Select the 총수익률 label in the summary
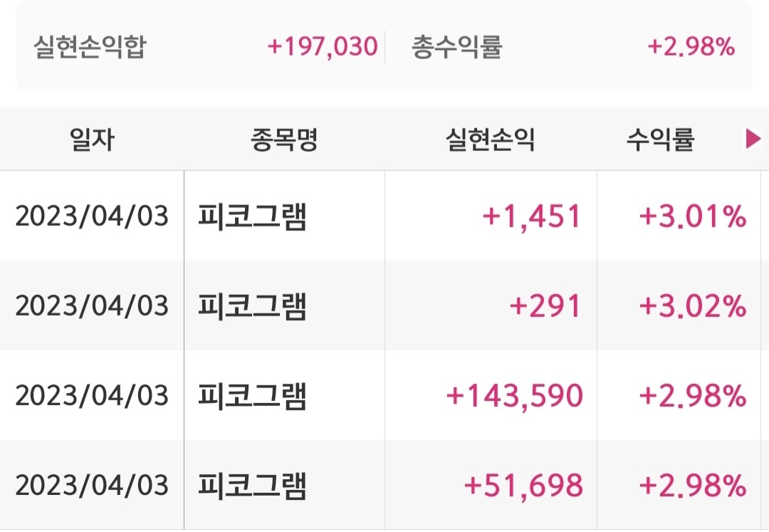769x532 pixels. coord(456,46)
